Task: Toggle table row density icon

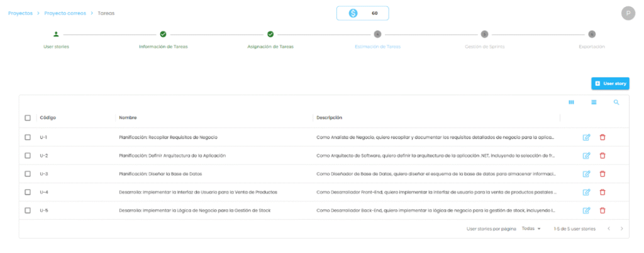Action: pyautogui.click(x=594, y=102)
